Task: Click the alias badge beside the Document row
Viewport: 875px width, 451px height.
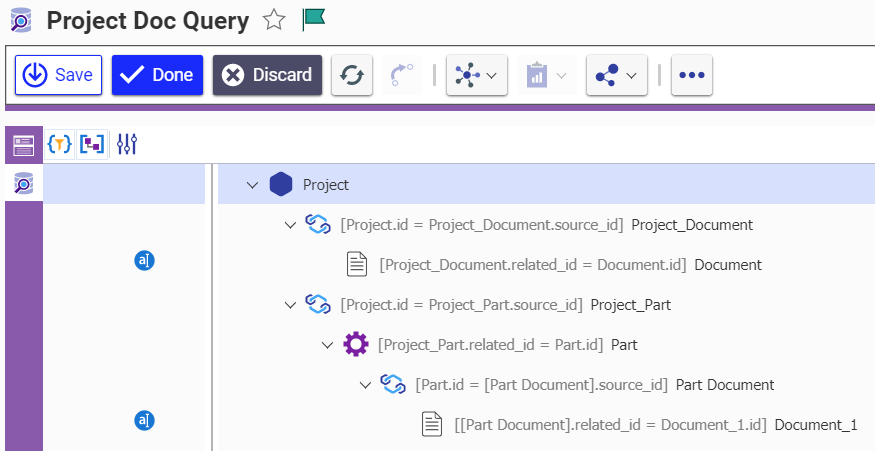Action: click(145, 261)
